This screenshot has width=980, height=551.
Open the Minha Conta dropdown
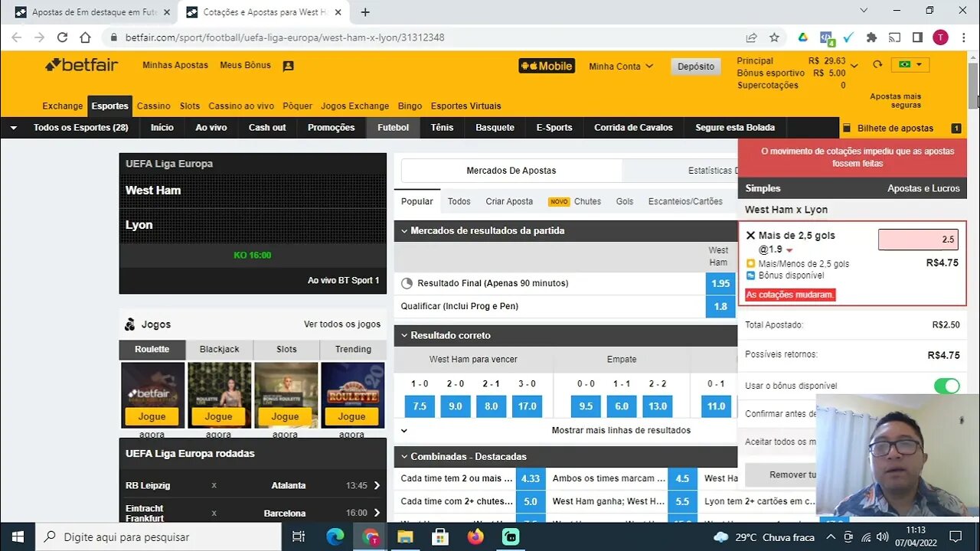621,67
